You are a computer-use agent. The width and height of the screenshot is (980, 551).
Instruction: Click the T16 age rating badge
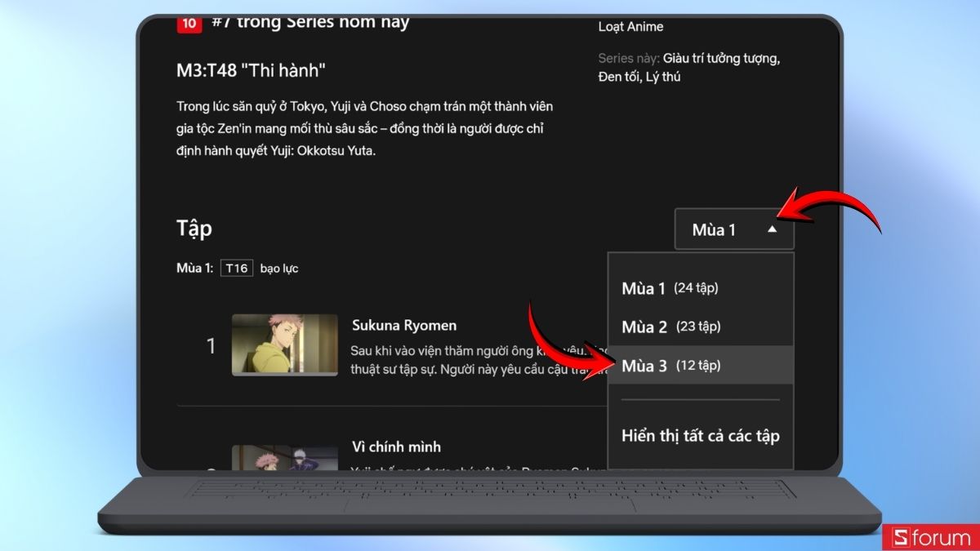click(x=236, y=268)
